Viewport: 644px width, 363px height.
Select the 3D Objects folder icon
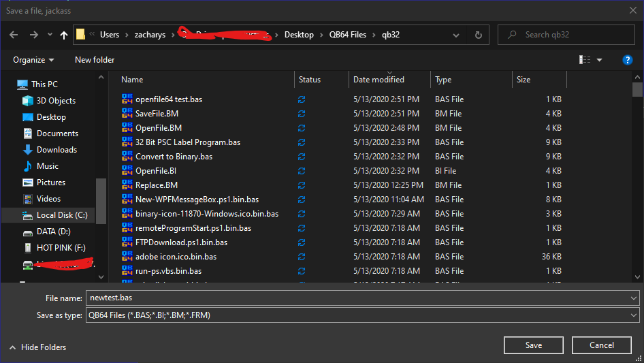[x=28, y=101]
